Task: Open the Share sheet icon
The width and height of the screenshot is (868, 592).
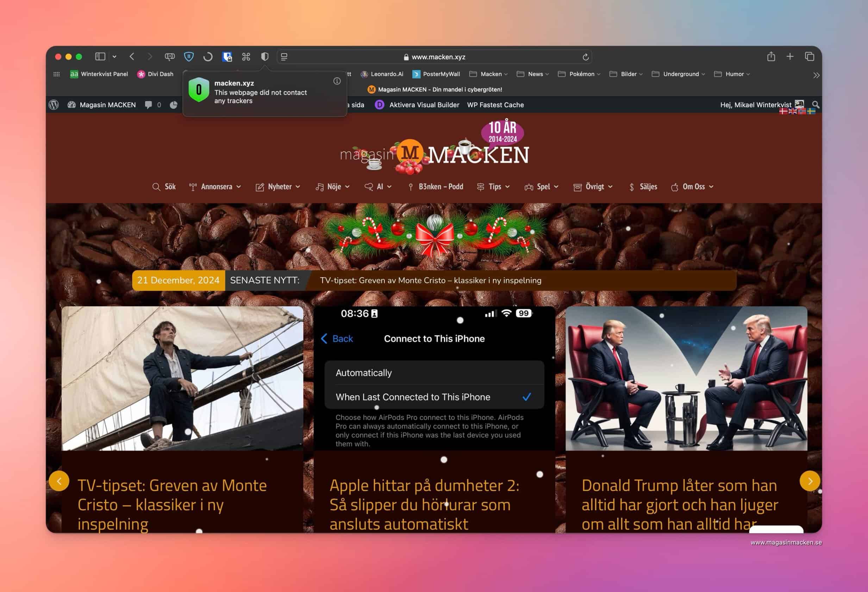Action: pos(771,56)
